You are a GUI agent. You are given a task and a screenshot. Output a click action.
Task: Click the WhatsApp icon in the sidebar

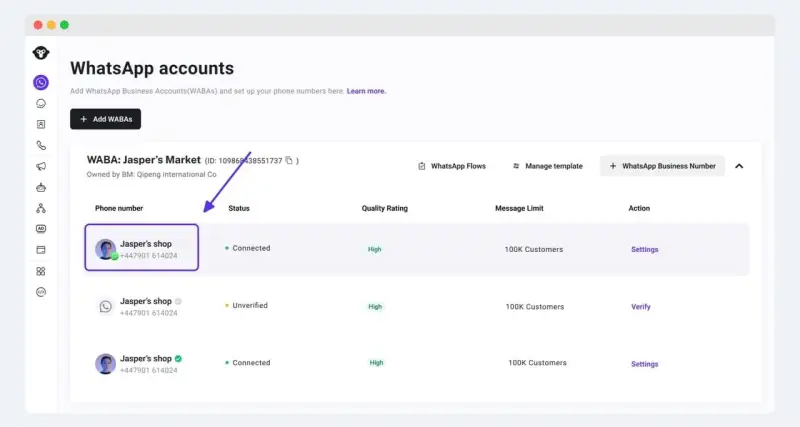[x=41, y=82]
